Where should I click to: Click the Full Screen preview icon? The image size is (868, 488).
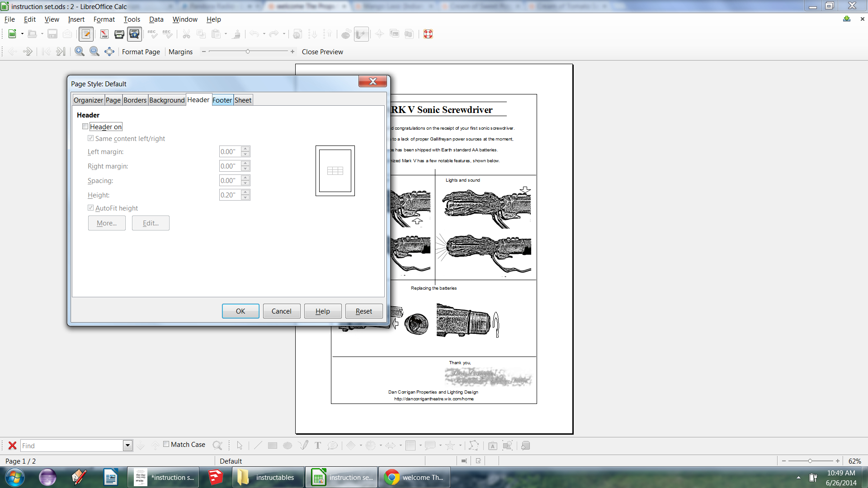pyautogui.click(x=109, y=52)
